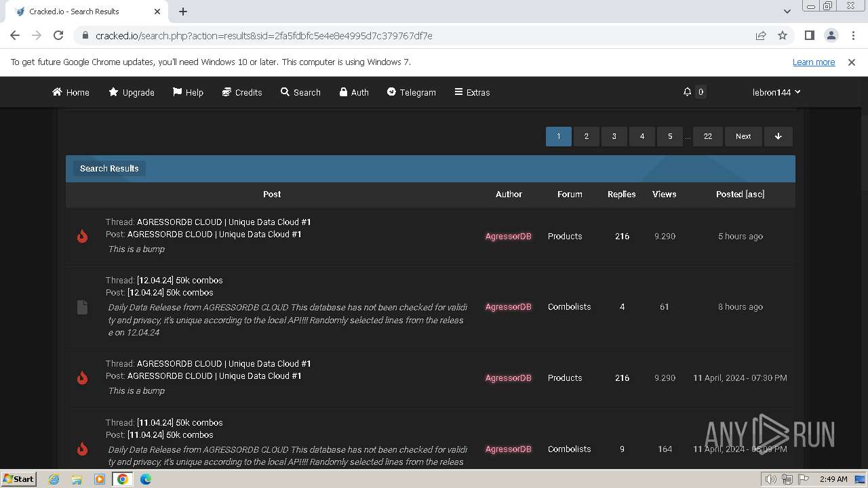Open Chrome side panel icon
868x488 pixels.
[809, 35]
